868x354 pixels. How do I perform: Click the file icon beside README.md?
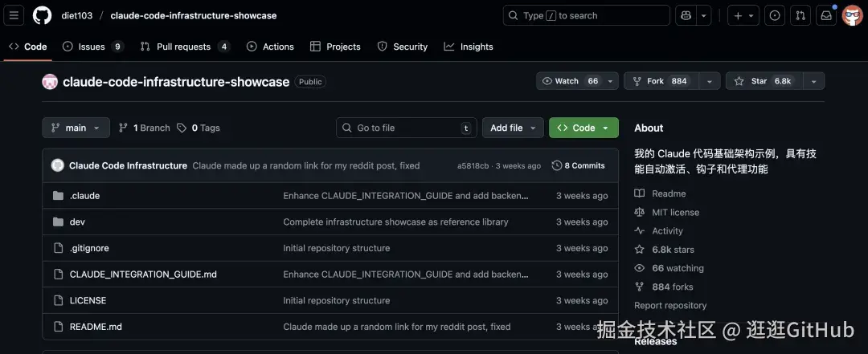point(58,327)
